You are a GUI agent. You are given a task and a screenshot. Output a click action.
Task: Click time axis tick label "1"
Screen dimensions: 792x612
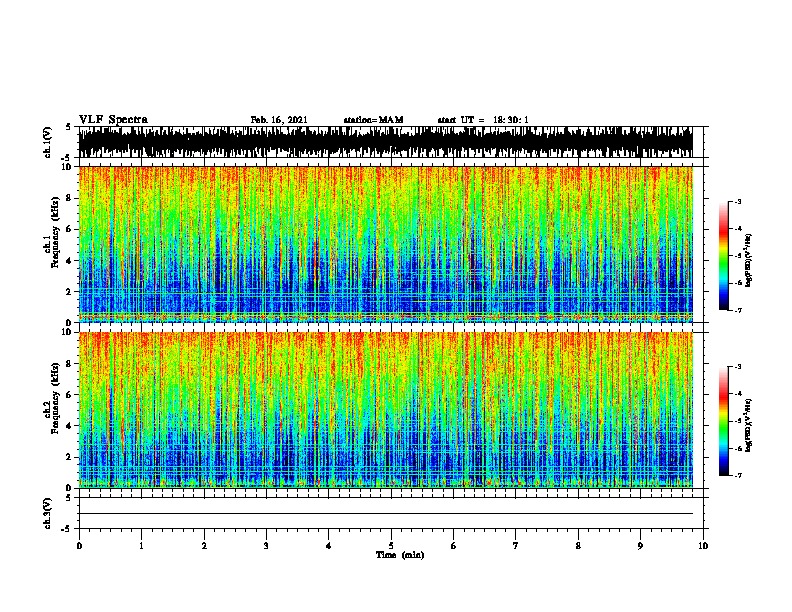click(141, 546)
